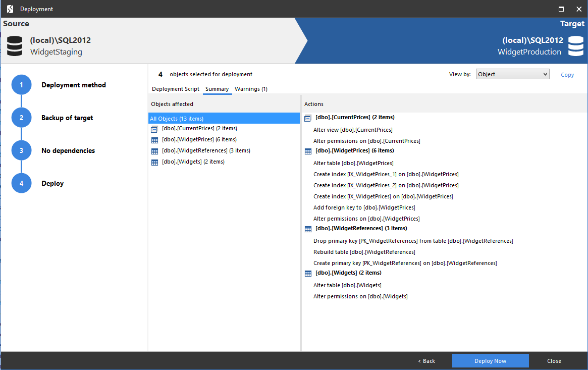This screenshot has height=370, width=588.
Task: Click the view icon beside [dbo].[CurrentPrices] in Actions
Action: (307, 117)
